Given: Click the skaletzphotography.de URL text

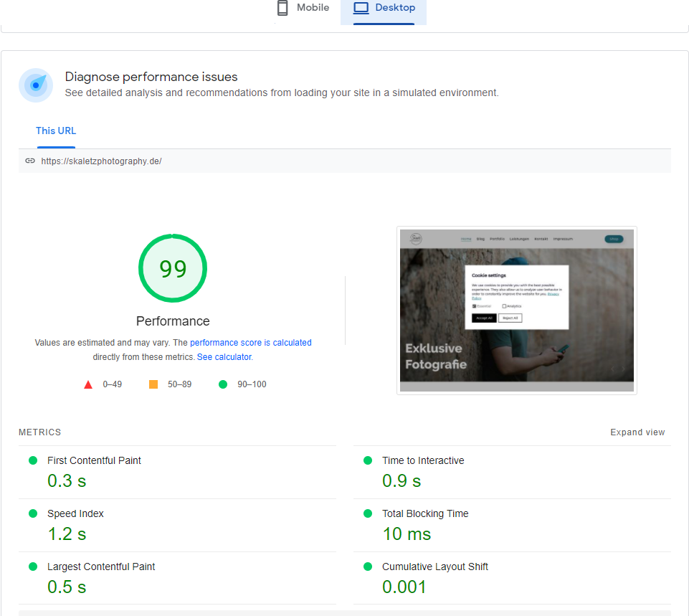Looking at the screenshot, I should point(102,161).
